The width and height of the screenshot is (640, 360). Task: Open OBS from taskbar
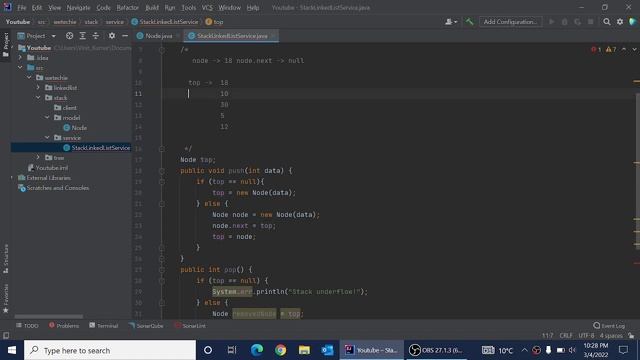436,350
